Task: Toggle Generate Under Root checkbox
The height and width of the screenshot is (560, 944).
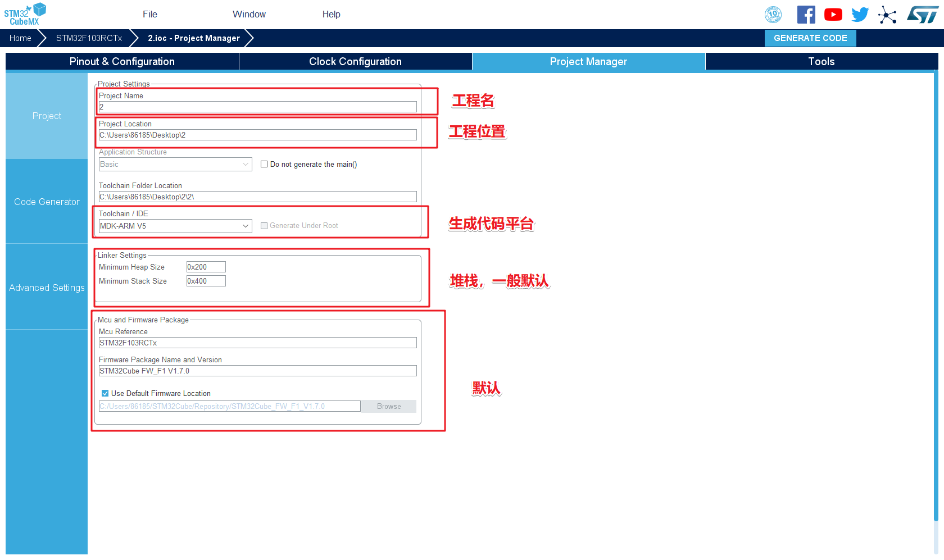Action: 264,226
